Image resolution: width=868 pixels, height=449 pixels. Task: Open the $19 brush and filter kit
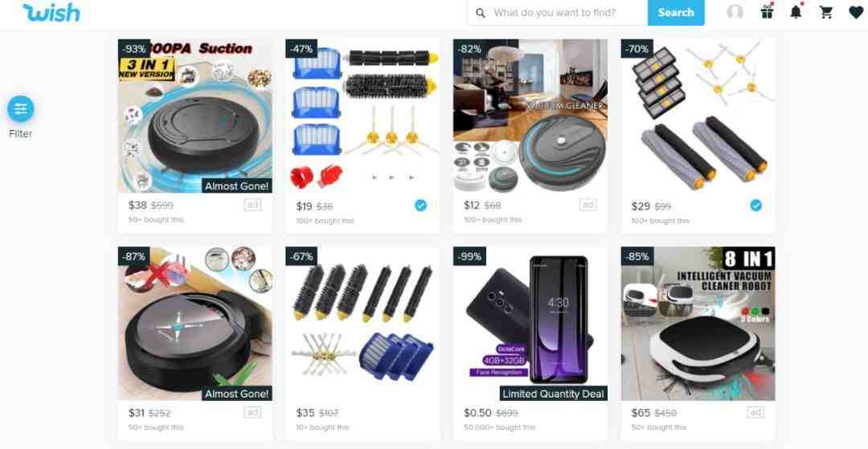(362, 116)
